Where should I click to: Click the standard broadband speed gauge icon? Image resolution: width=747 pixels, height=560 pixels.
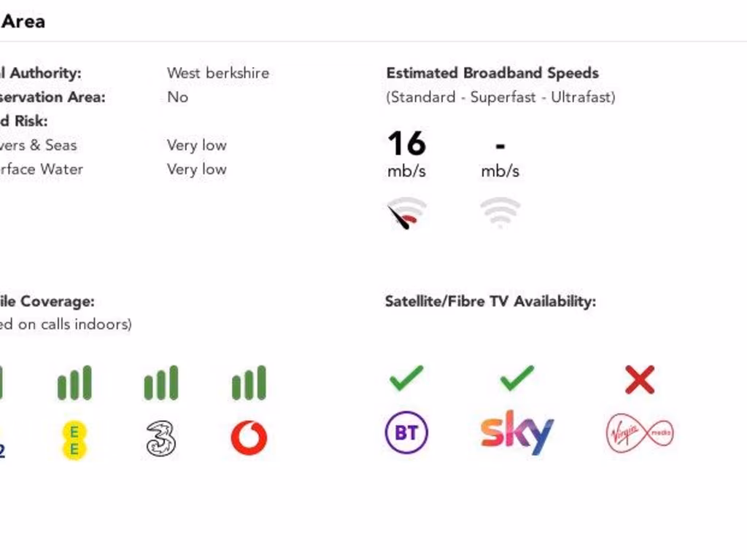[x=406, y=214]
